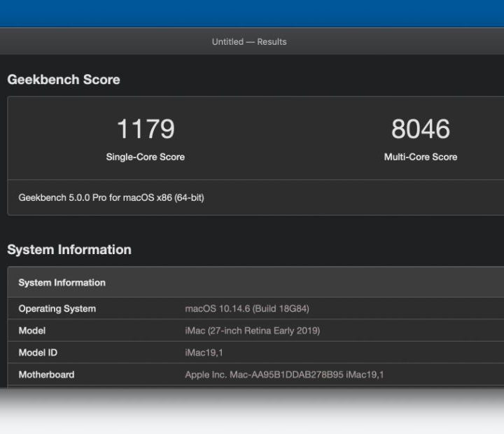504x434 pixels.
Task: Click the 'System Information' table header row
Action: [255, 282]
